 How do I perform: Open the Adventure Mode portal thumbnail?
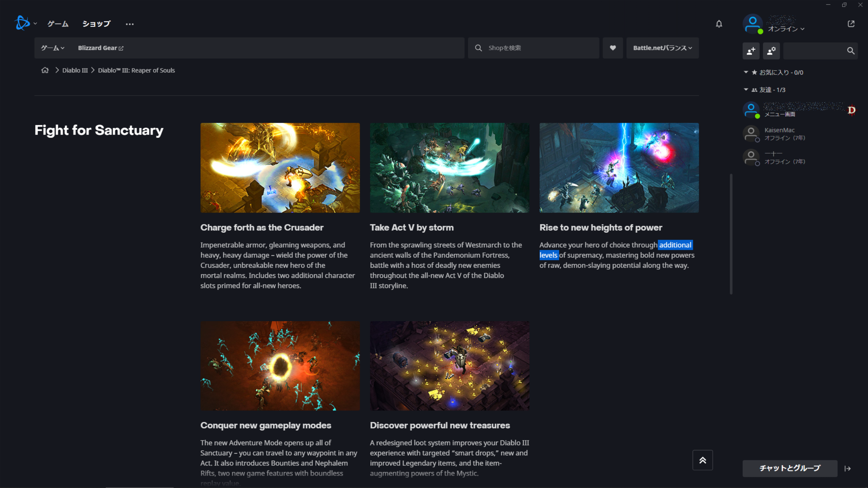[280, 366]
